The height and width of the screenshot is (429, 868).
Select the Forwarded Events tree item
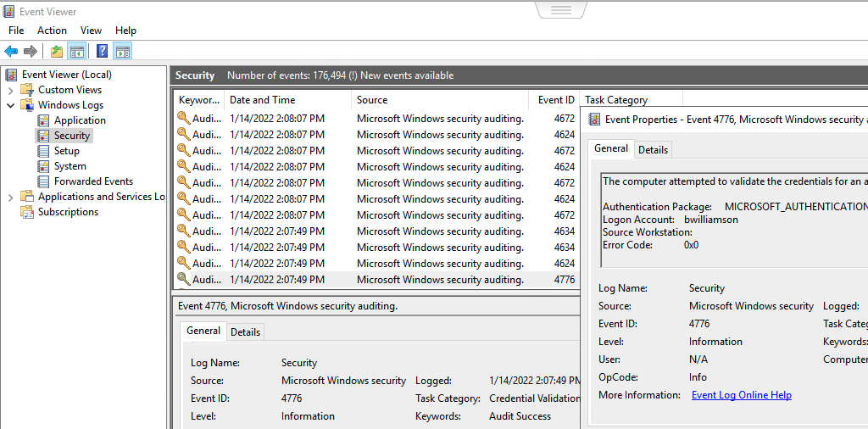(x=93, y=181)
